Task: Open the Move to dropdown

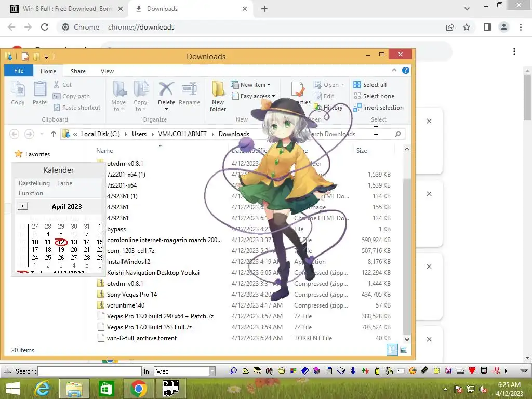Action: (x=118, y=97)
